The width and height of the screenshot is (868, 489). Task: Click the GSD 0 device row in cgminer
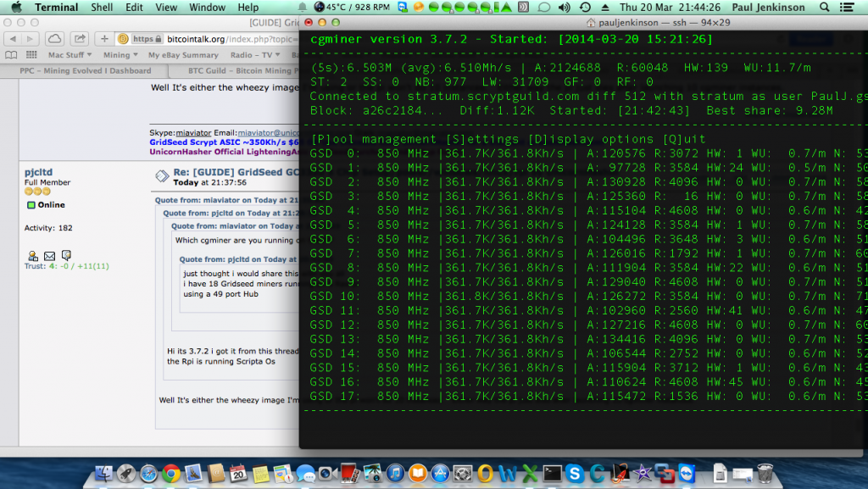point(588,153)
